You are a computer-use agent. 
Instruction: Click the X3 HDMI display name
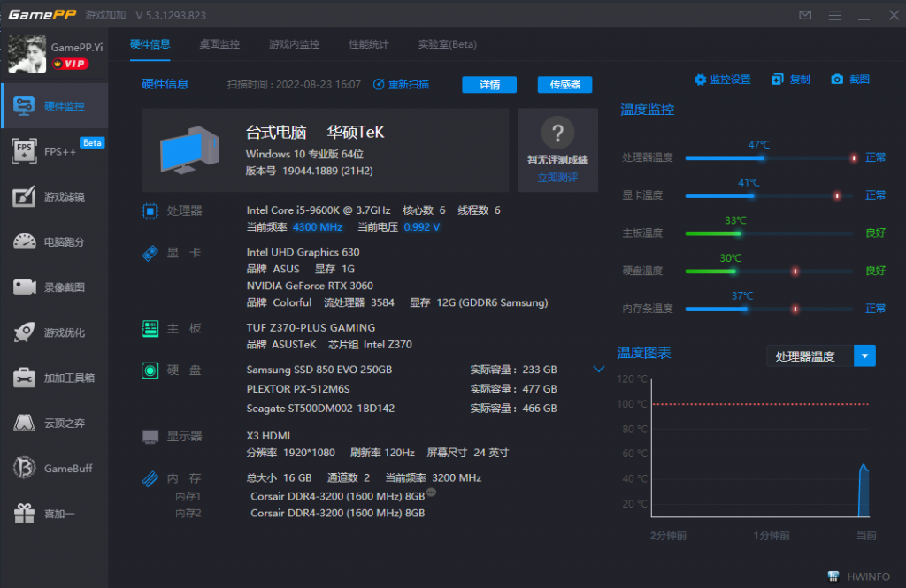tap(268, 436)
